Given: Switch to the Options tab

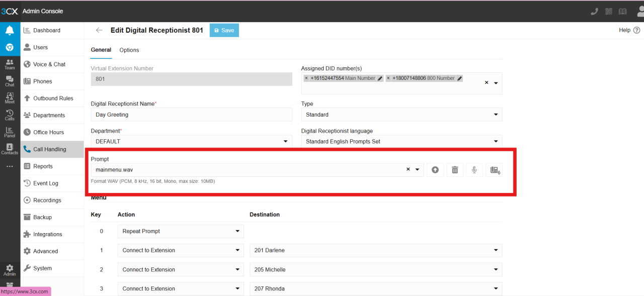Looking at the screenshot, I should [x=129, y=50].
